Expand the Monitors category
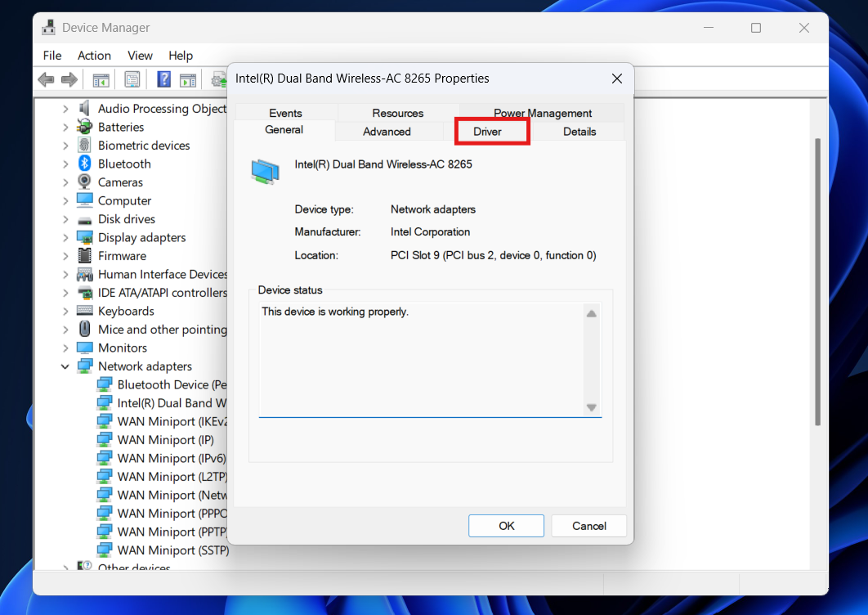The width and height of the screenshot is (868, 615). (x=65, y=347)
